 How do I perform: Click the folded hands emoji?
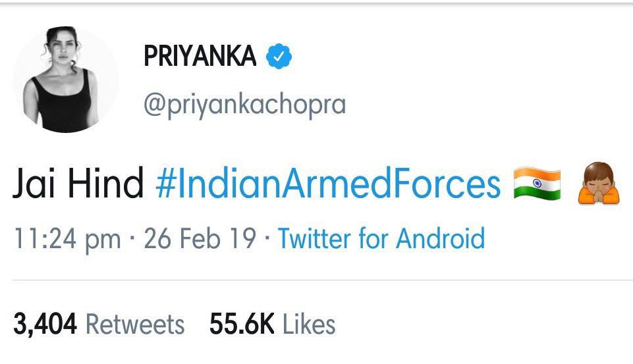(x=599, y=184)
